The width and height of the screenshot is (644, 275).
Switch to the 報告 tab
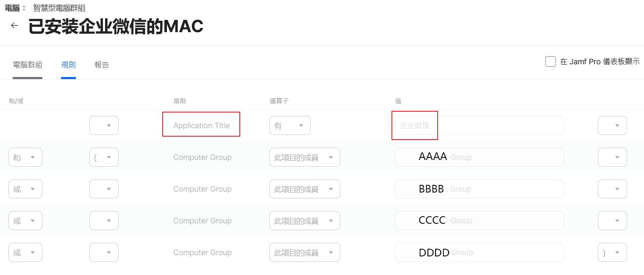(102, 65)
